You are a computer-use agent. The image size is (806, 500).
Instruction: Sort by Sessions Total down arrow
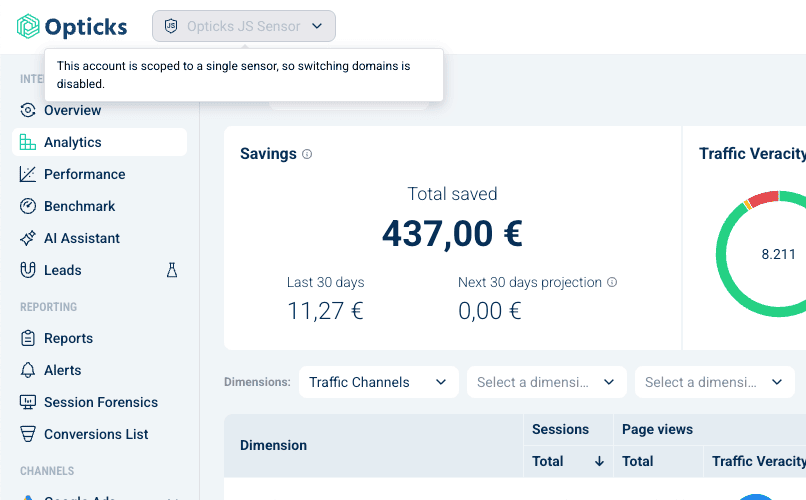[599, 461]
